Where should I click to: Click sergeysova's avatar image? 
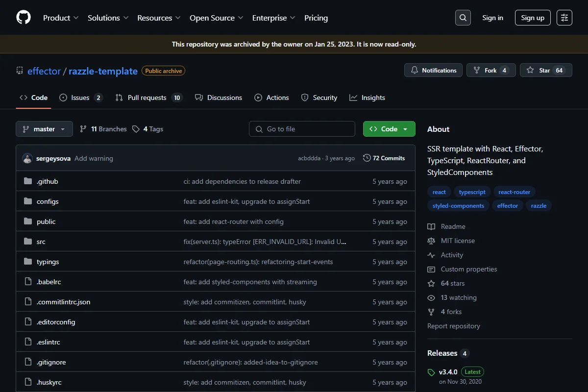coord(27,158)
